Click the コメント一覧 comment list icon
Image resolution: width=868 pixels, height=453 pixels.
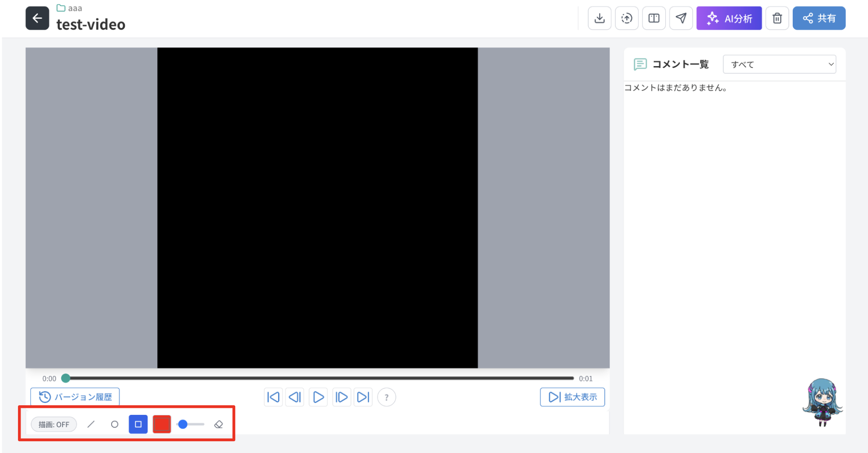coord(640,64)
